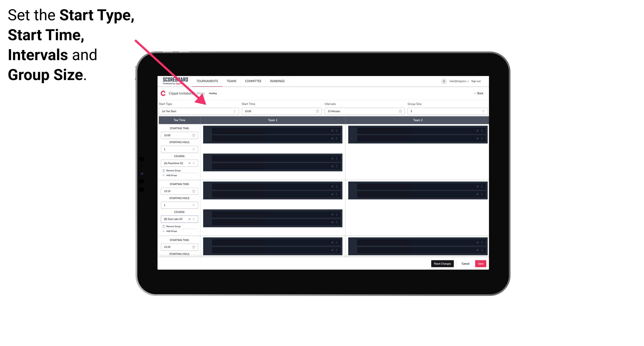Click the Reset Changes button
Viewport: 644px width, 346px height.
tap(442, 263)
